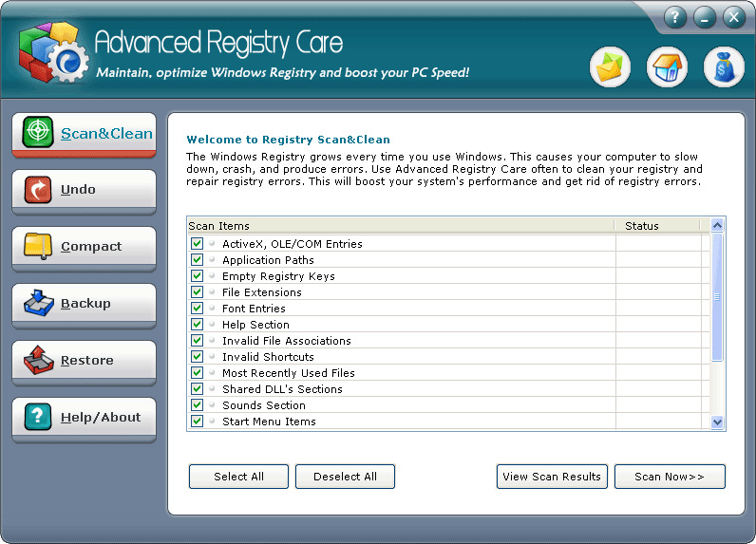Click the house homepage icon

coord(667,67)
